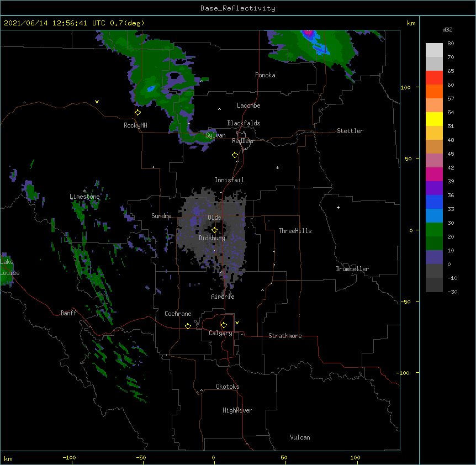Click the 100 tick on the right axis
The height and width of the screenshot is (465, 476).
(x=405, y=87)
